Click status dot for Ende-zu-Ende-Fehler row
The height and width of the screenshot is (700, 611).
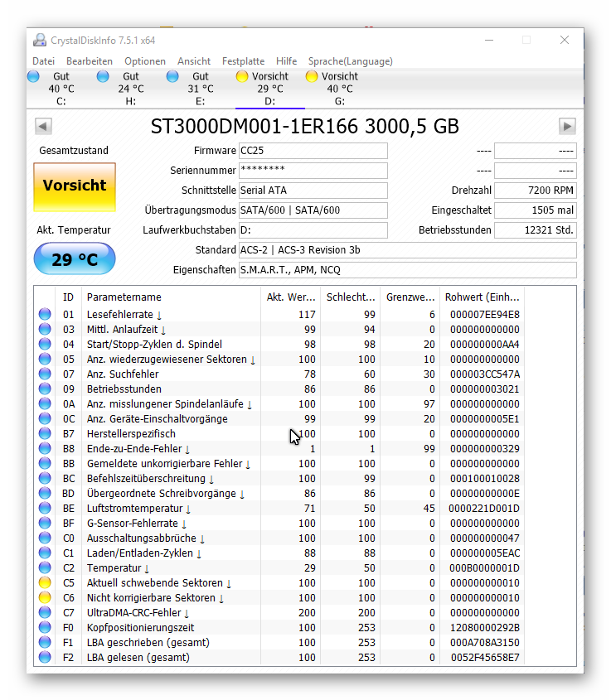point(45,449)
